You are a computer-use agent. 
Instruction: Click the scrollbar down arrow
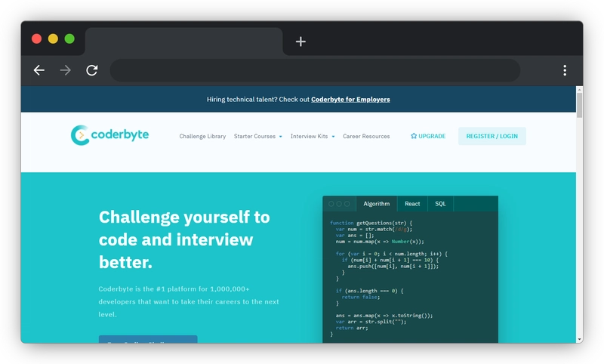(x=579, y=340)
